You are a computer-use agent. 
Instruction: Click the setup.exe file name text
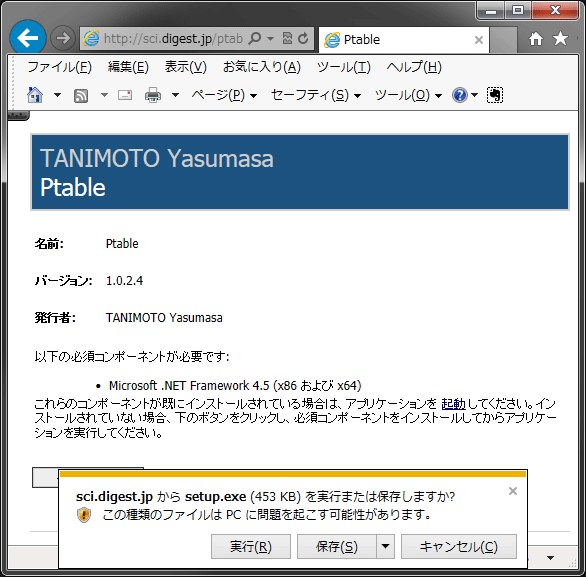pyautogui.click(x=215, y=497)
